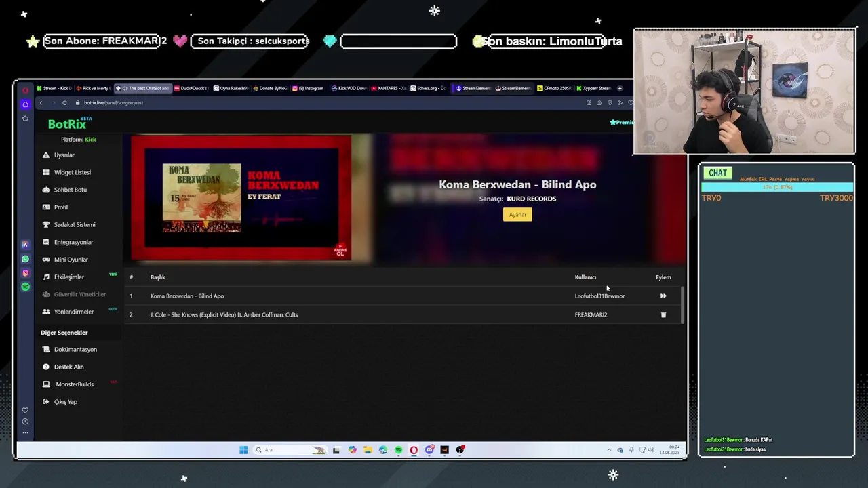
Task: Open Copilot from the taskbar
Action: click(x=352, y=450)
